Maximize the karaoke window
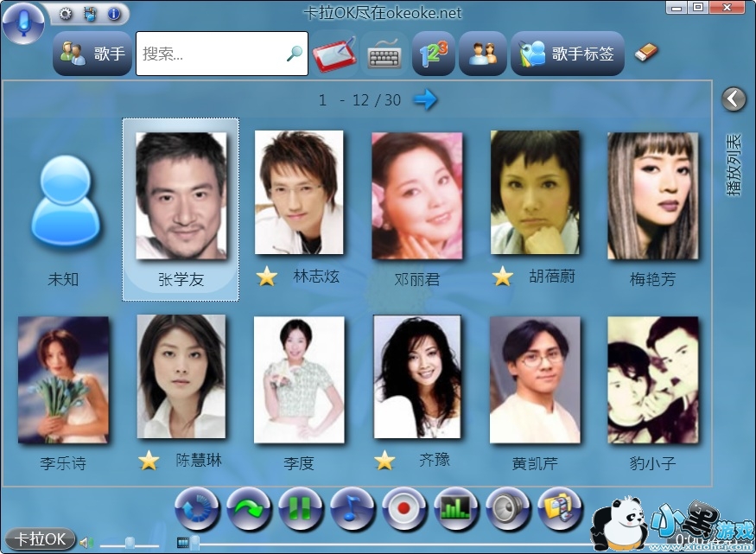The image size is (756, 554). pyautogui.click(x=697, y=7)
